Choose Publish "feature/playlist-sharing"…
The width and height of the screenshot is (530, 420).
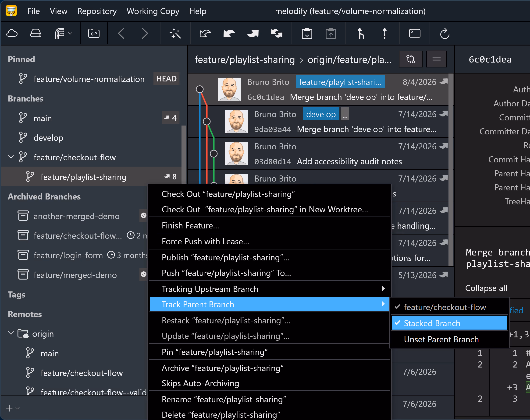tap(269, 257)
